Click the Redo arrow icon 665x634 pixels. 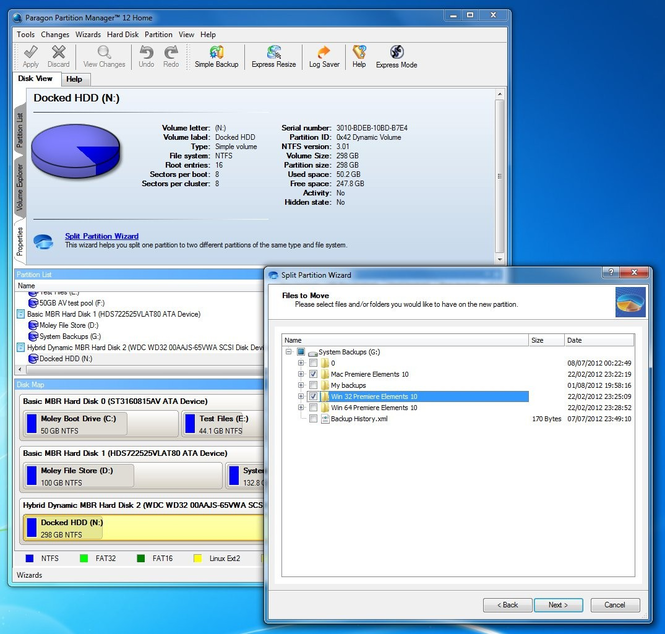[171, 52]
